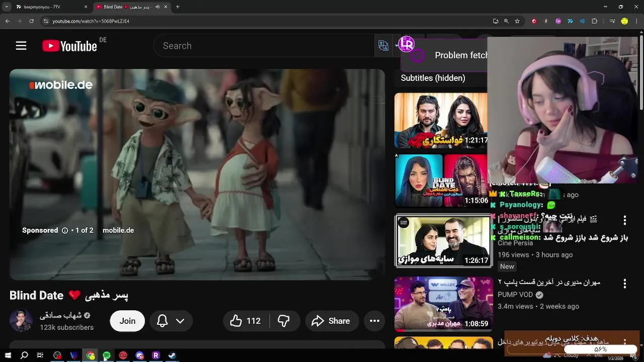Bookmark this page with the star icon
The width and height of the screenshot is (644, 362).
coord(517,21)
